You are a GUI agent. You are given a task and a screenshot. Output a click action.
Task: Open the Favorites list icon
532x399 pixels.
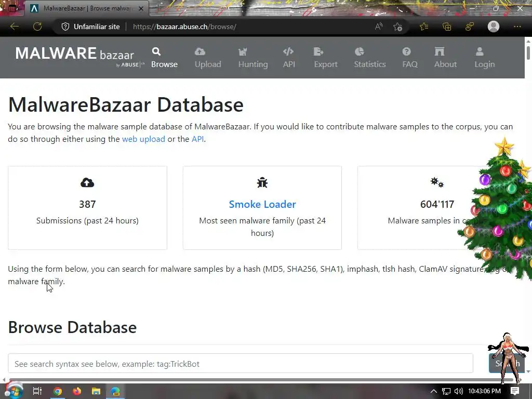click(424, 26)
